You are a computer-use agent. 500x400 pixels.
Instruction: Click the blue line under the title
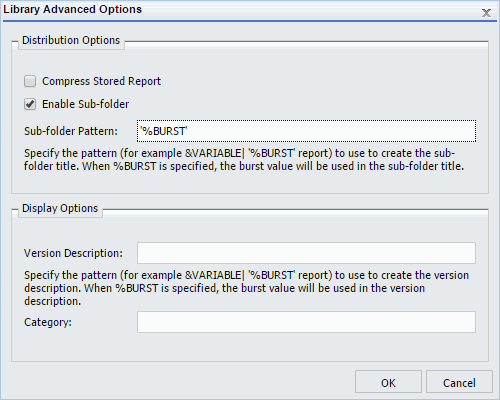pyautogui.click(x=250, y=21)
